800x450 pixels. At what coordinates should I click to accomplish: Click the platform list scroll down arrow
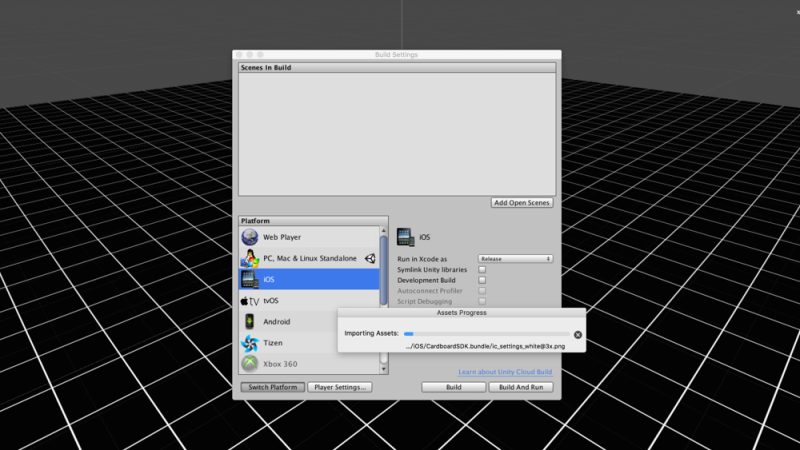click(x=384, y=369)
